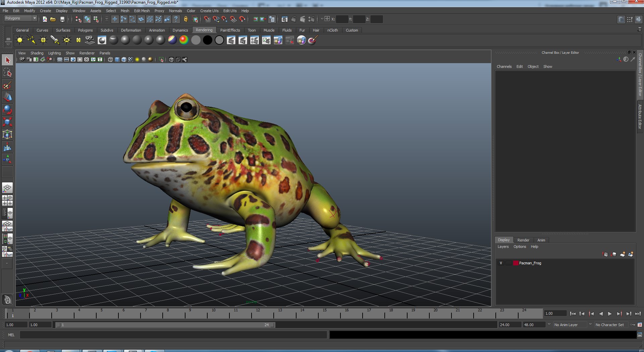
Task: Toggle auto keyframe key button
Action: tap(633, 325)
